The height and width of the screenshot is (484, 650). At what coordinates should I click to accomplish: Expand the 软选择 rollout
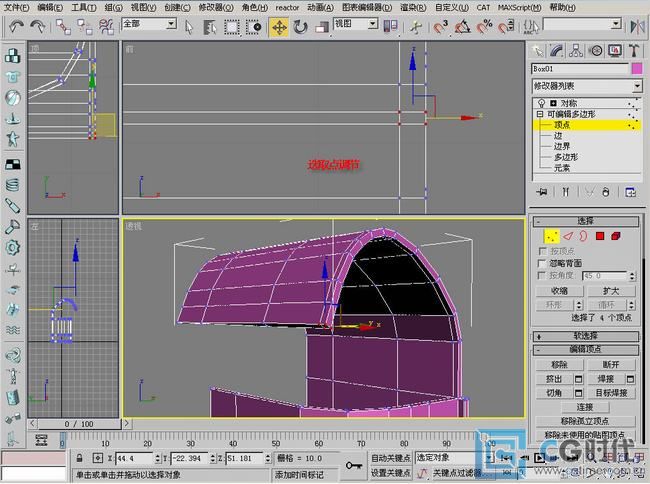585,336
